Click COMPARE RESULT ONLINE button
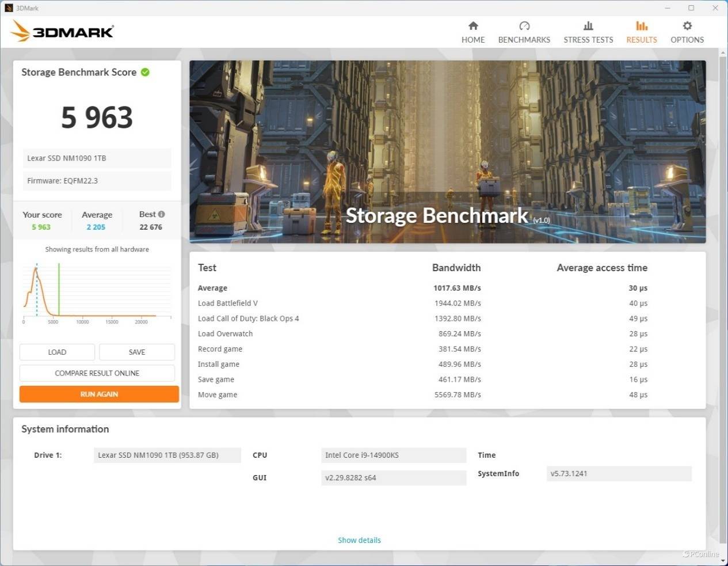Screen dimensions: 728x566 tap(97, 373)
